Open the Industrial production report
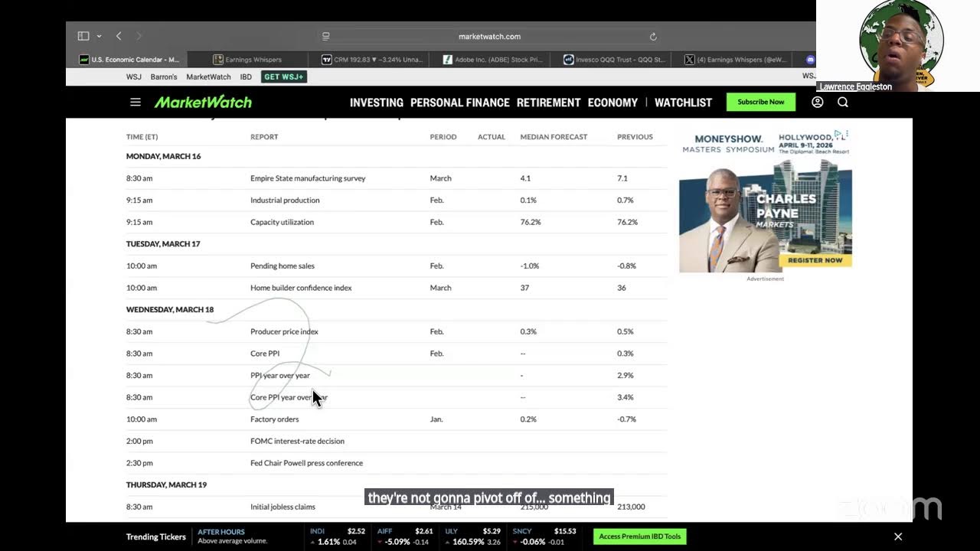The width and height of the screenshot is (980, 551). (285, 200)
